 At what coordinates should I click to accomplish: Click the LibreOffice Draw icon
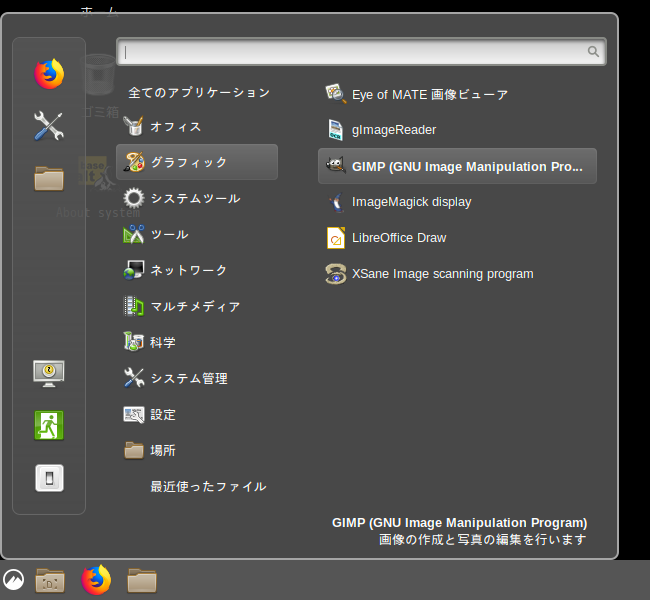(x=336, y=238)
